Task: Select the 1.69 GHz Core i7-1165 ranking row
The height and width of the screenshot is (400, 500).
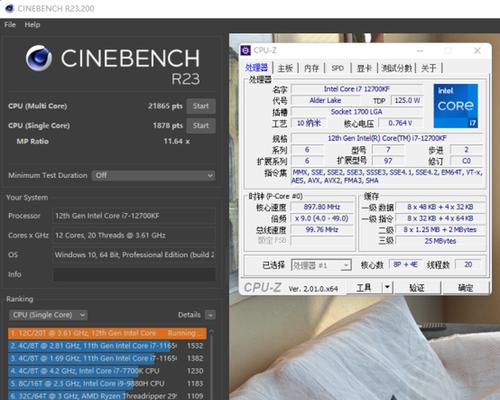Action: pos(107,358)
